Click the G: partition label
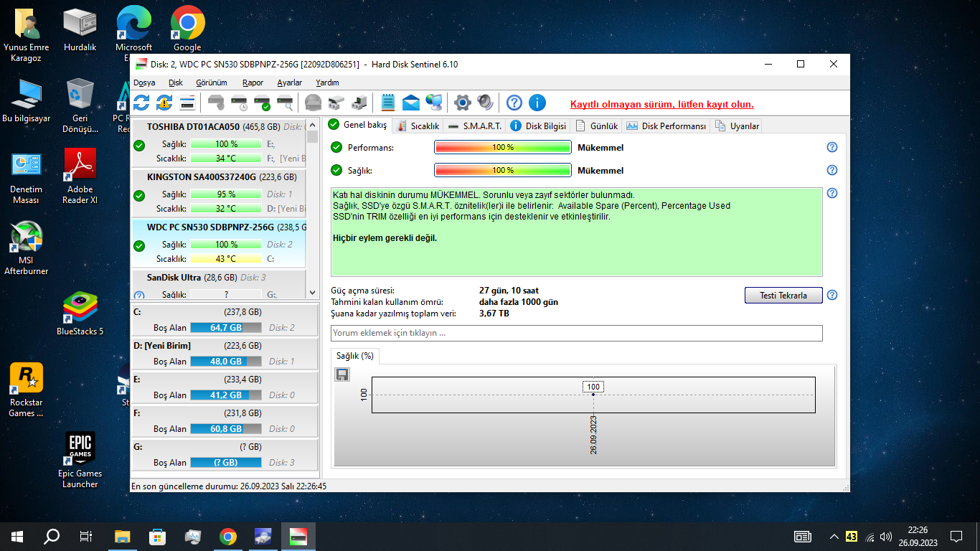 (x=138, y=447)
